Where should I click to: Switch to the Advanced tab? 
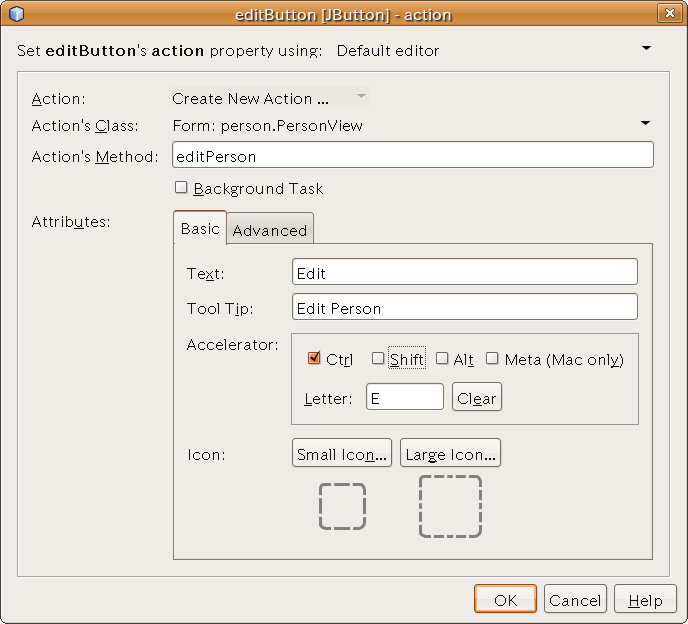point(270,230)
